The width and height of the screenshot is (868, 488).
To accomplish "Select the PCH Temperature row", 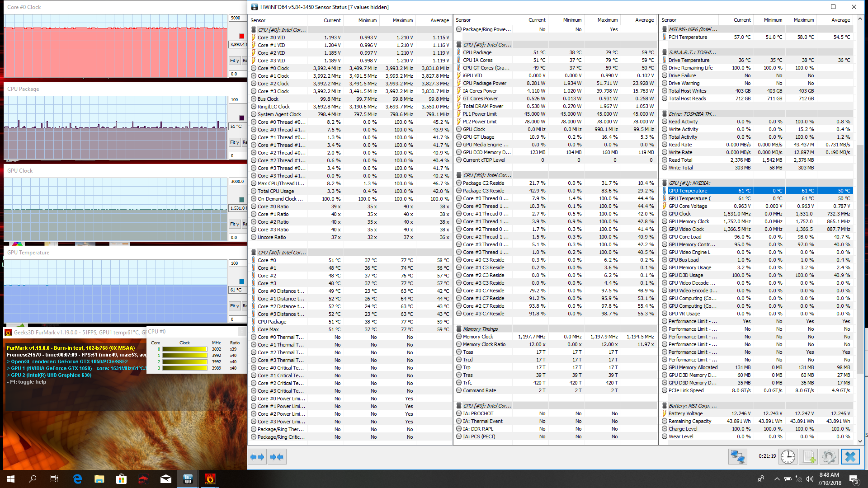I will (757, 37).
